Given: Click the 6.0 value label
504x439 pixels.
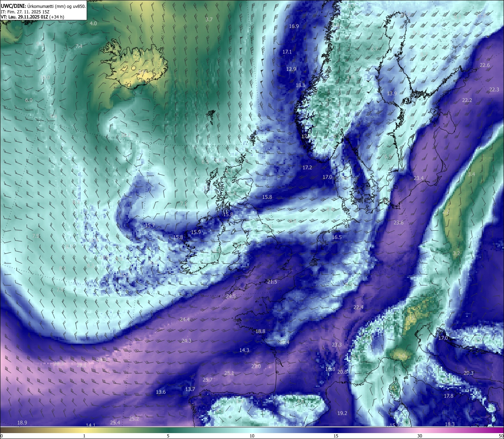Looking at the screenshot, I should click(29, 100).
